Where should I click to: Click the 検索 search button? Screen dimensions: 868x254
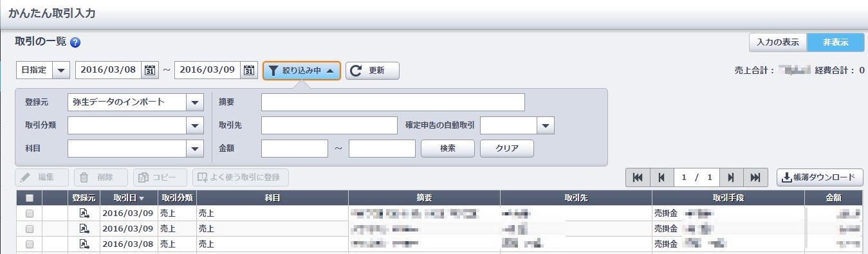(448, 149)
